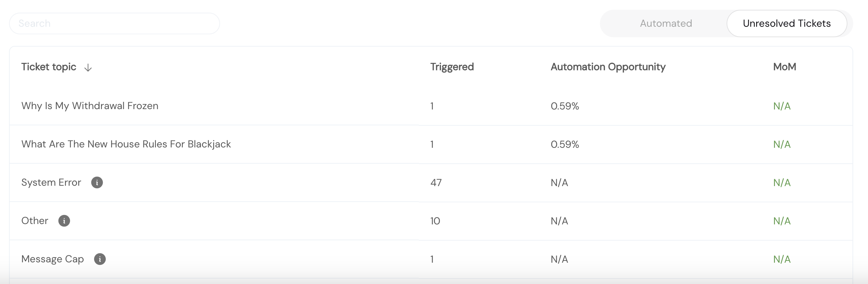The image size is (868, 284).
Task: Open the Why Is My Withdrawal Frozen topic
Action: (89, 106)
